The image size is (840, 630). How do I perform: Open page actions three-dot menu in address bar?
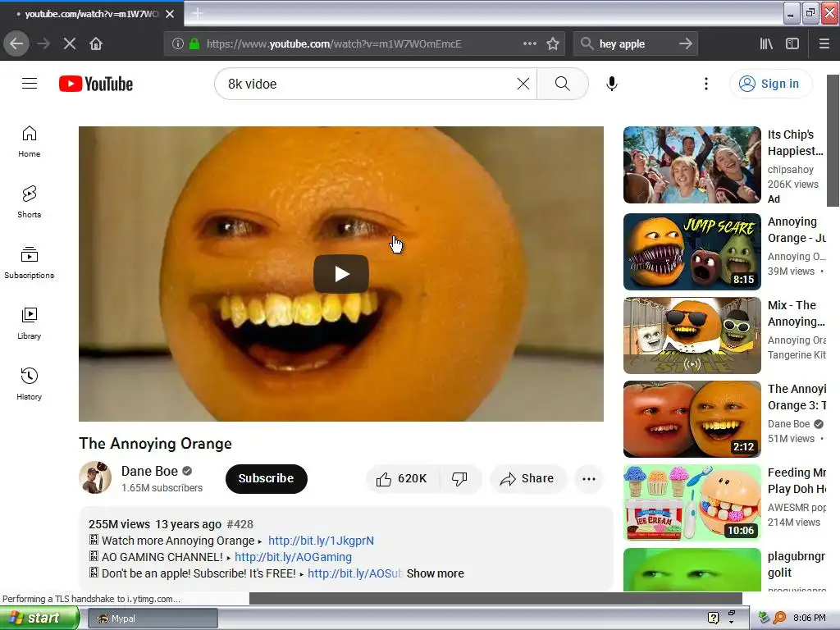click(530, 43)
